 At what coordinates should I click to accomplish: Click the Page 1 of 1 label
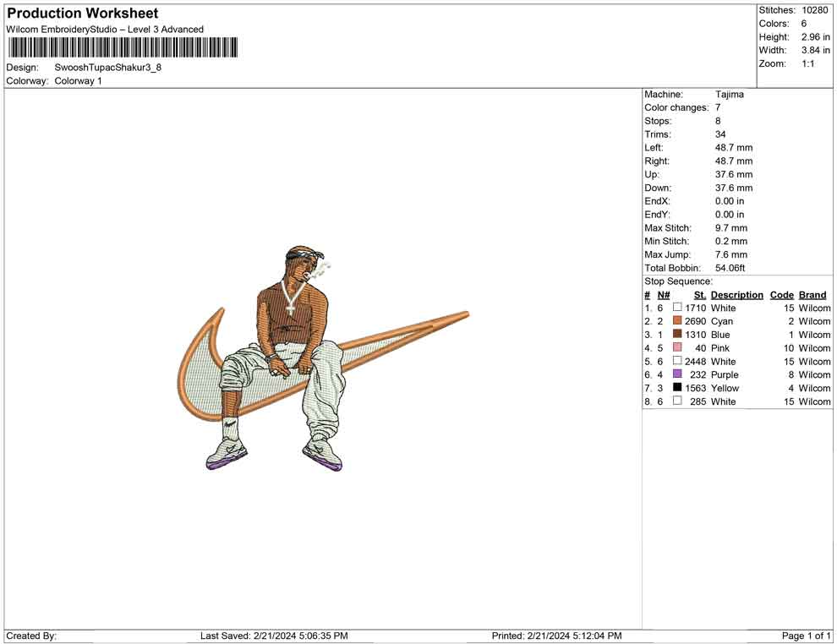[806, 636]
